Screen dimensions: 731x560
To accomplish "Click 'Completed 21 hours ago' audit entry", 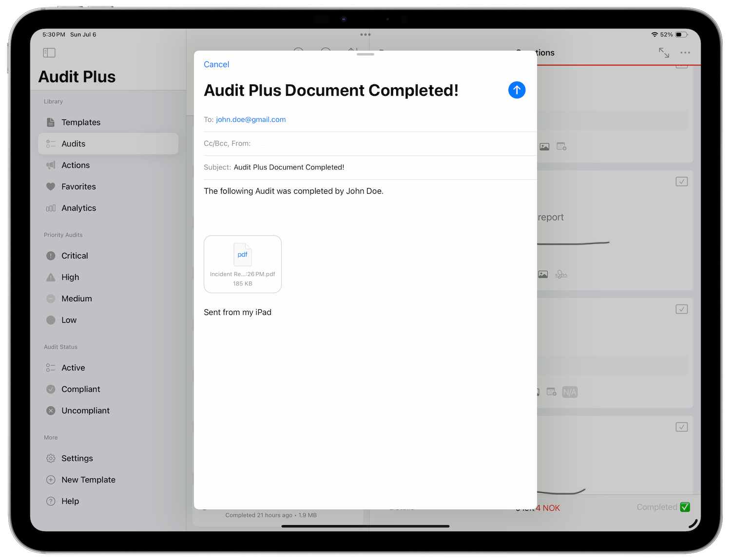I will tap(271, 515).
